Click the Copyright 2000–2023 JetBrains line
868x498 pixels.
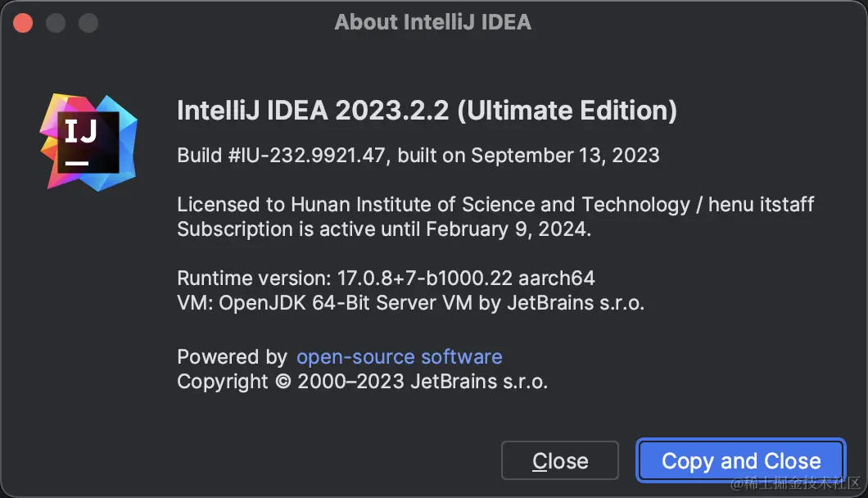pos(362,382)
